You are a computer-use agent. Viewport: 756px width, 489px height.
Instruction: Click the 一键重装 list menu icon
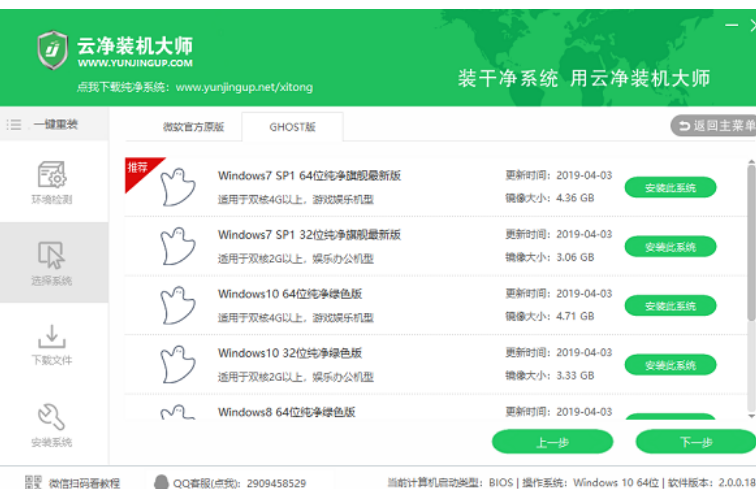[14, 125]
